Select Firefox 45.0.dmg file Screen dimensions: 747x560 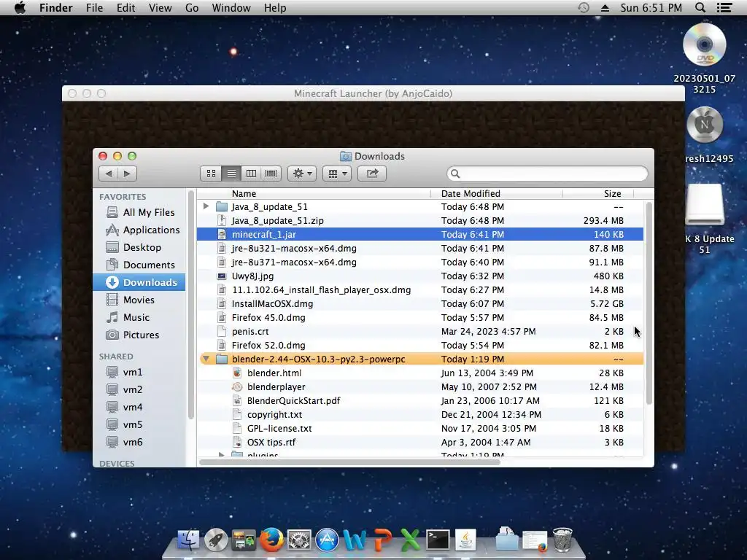(420, 317)
